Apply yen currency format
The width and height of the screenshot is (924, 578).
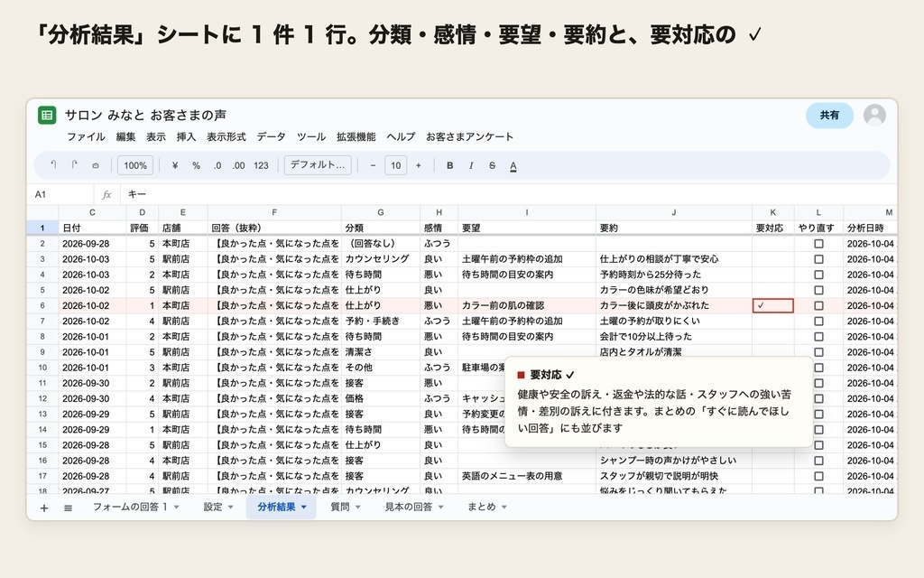pyautogui.click(x=175, y=166)
